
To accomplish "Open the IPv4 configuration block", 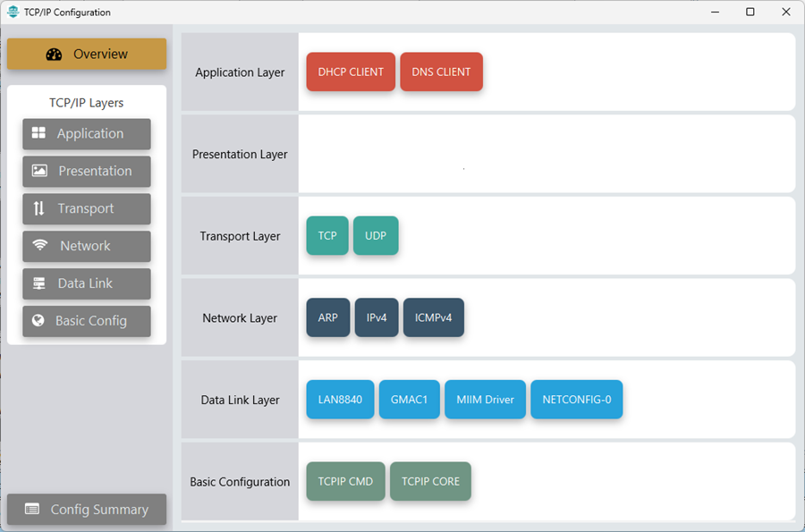I will (x=376, y=317).
